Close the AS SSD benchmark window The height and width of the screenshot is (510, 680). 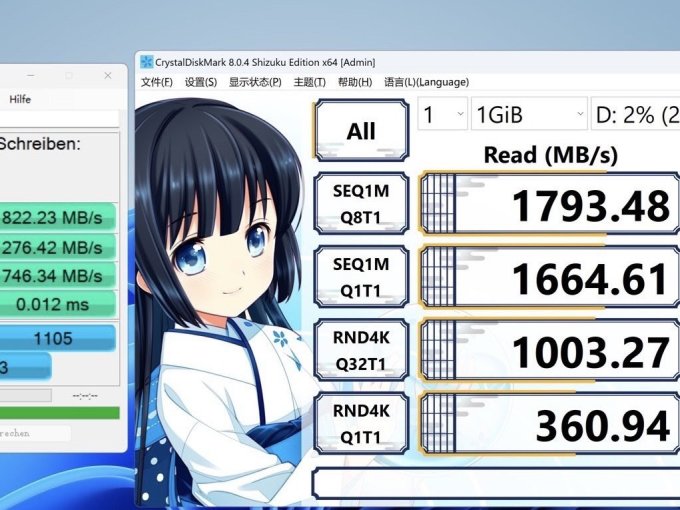coord(108,76)
